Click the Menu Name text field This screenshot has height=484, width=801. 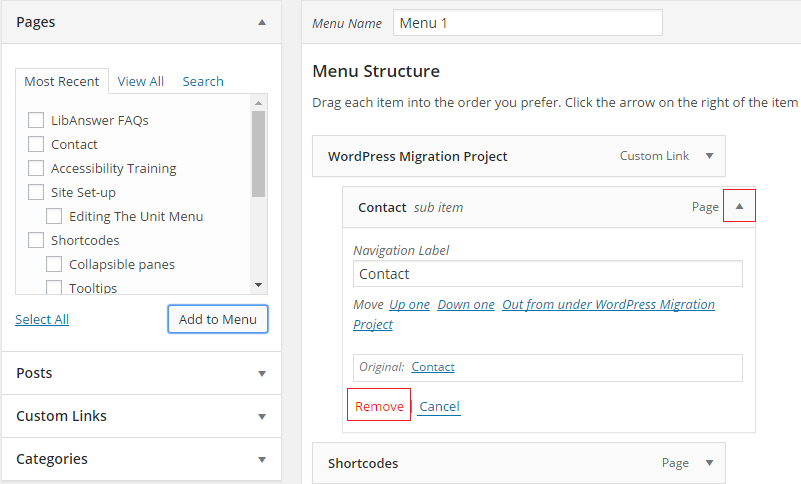click(527, 23)
